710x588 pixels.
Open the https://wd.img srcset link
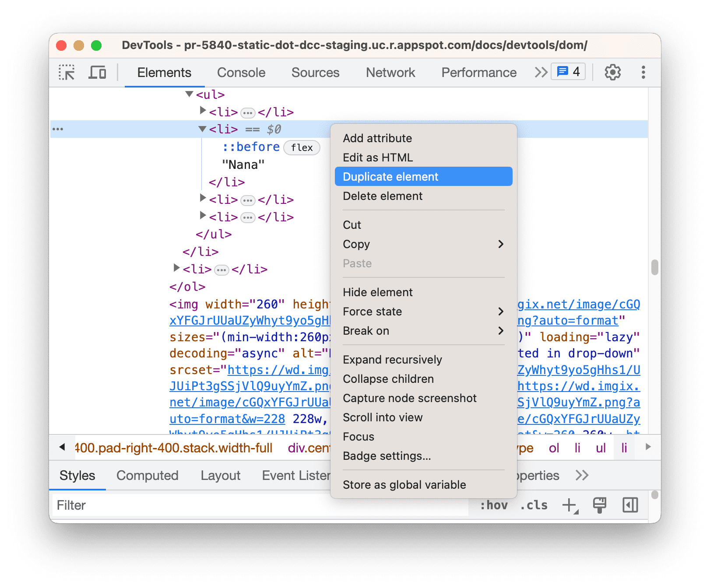pos(278,370)
